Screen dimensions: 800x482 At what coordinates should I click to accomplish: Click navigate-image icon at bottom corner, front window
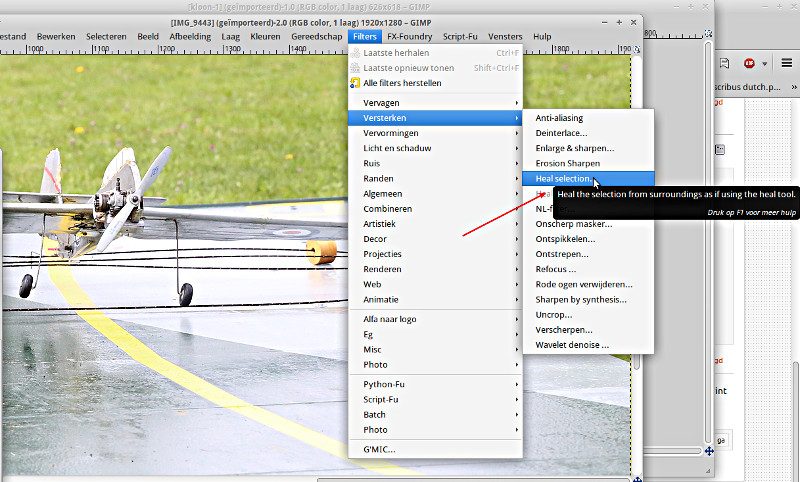[x=637, y=478]
